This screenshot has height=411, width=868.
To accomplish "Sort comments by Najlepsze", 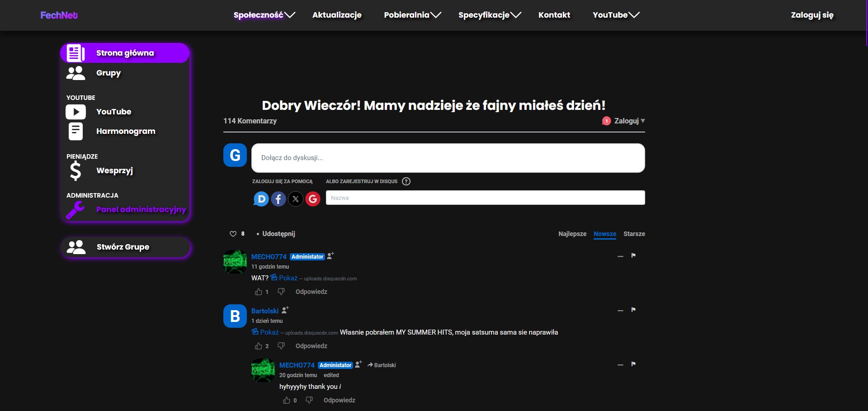I will (572, 234).
